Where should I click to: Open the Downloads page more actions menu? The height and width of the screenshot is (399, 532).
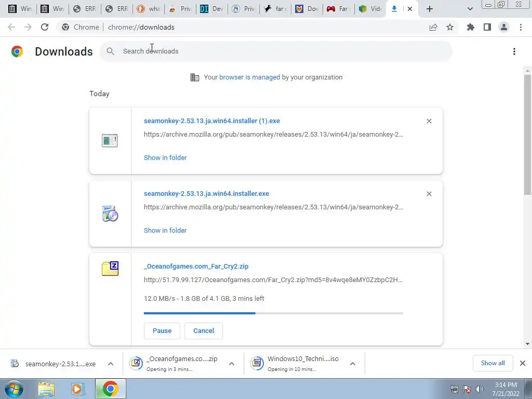[x=514, y=51]
